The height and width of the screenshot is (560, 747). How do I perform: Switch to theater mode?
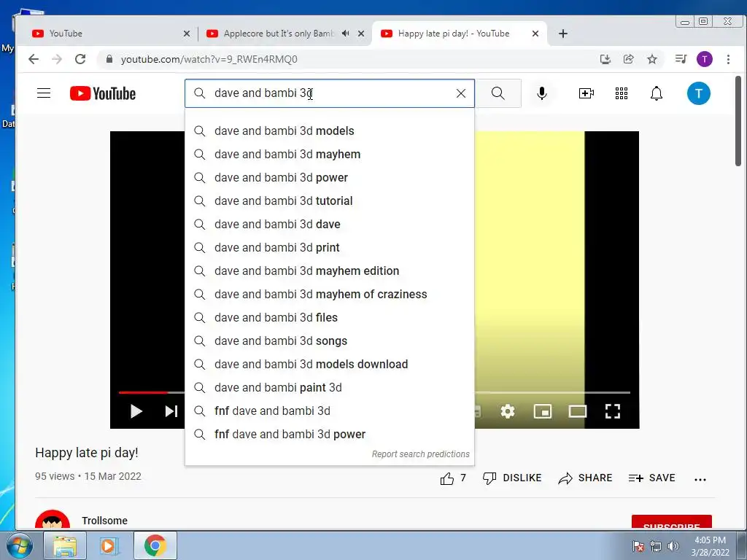[x=578, y=411]
